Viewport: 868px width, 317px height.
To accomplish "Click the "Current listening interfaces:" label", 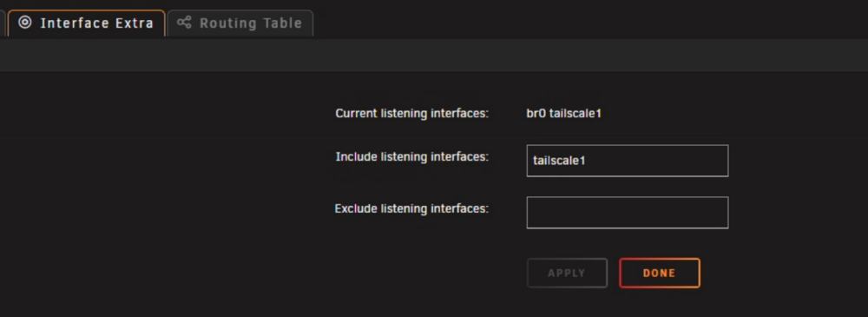I will click(x=411, y=114).
